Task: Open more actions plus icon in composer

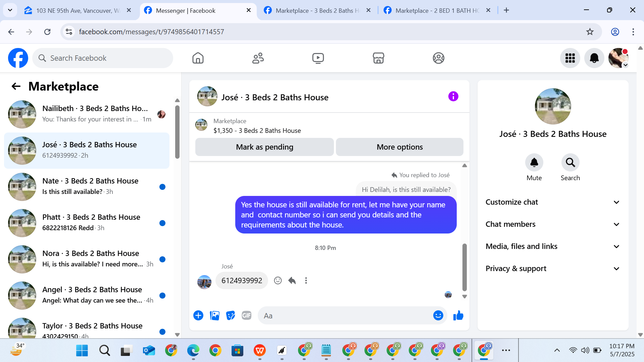Action: (x=198, y=315)
